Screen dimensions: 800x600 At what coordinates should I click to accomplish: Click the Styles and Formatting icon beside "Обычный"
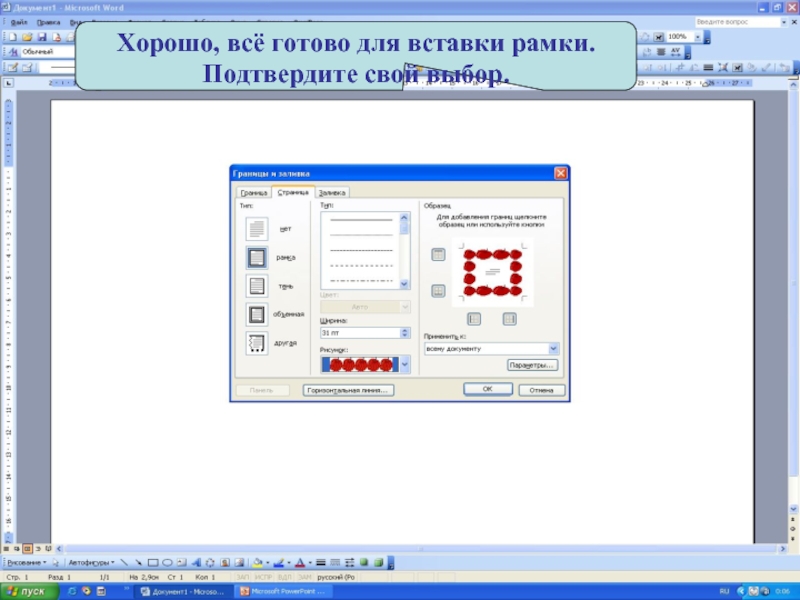(12, 52)
